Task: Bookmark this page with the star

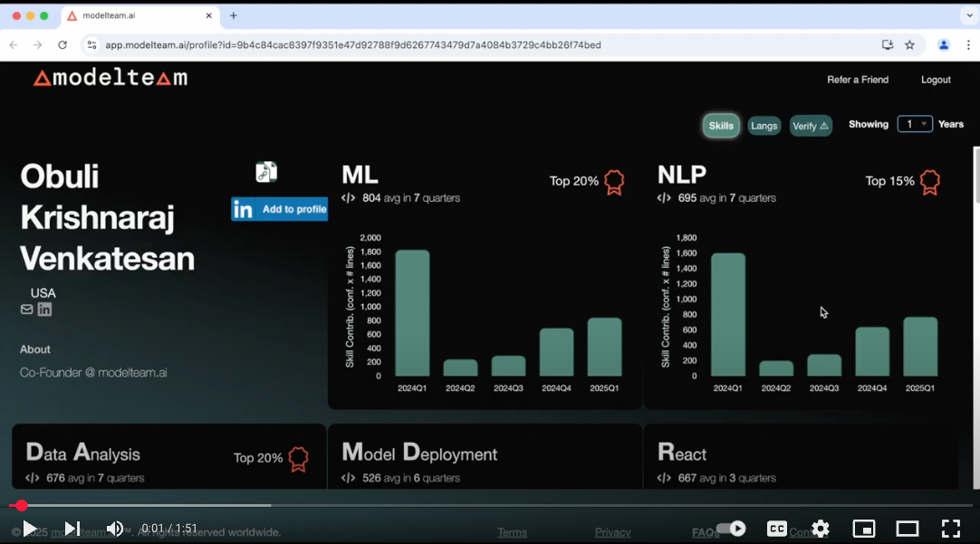Action: pos(910,45)
